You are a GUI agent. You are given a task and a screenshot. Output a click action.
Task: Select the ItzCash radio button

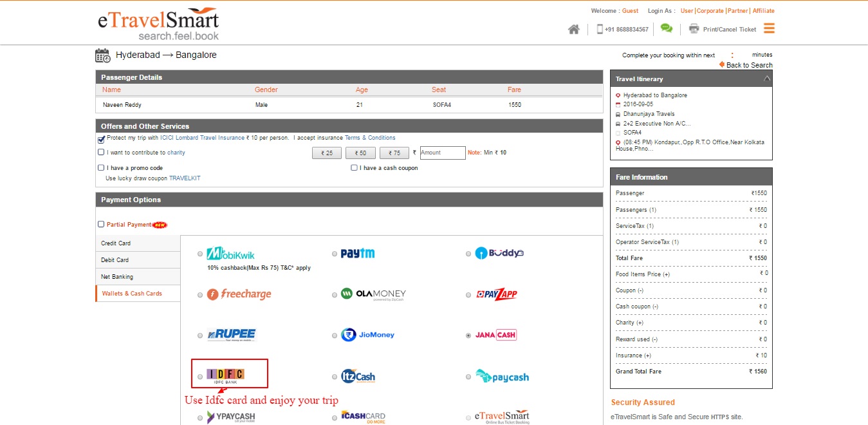pos(335,377)
